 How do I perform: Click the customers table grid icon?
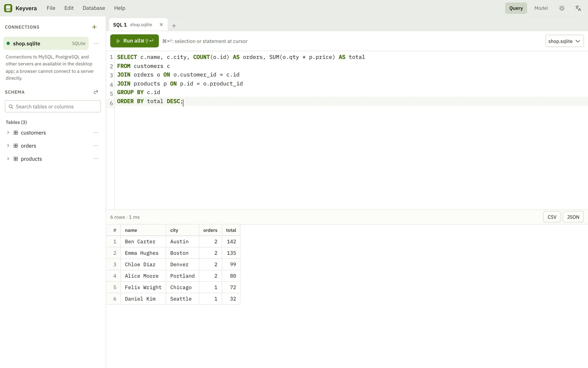pyautogui.click(x=16, y=133)
